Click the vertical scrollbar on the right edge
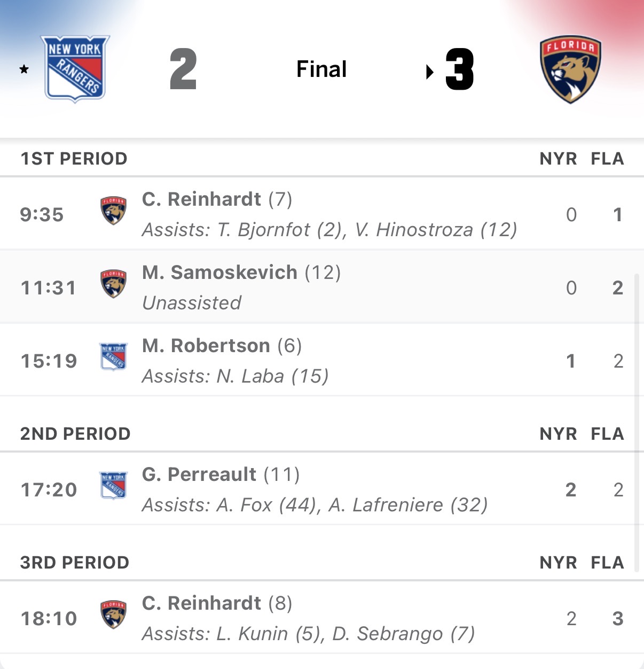Image resolution: width=644 pixels, height=669 pixels. tap(637, 422)
